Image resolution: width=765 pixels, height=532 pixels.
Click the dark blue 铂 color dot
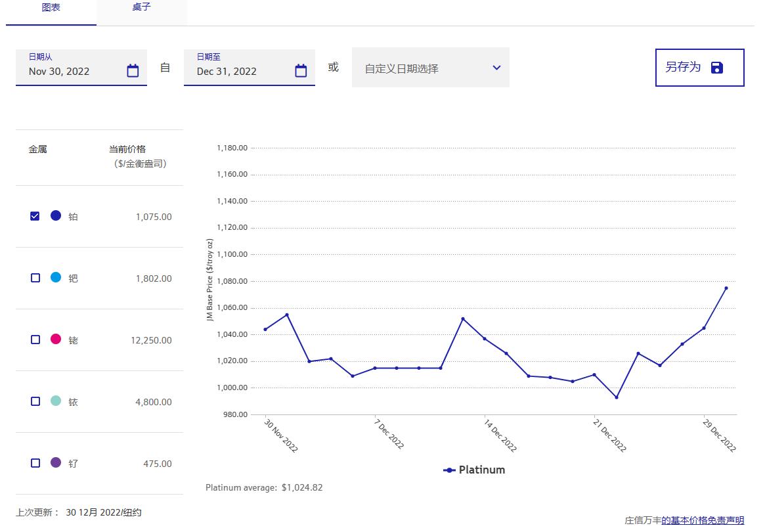pyautogui.click(x=56, y=215)
